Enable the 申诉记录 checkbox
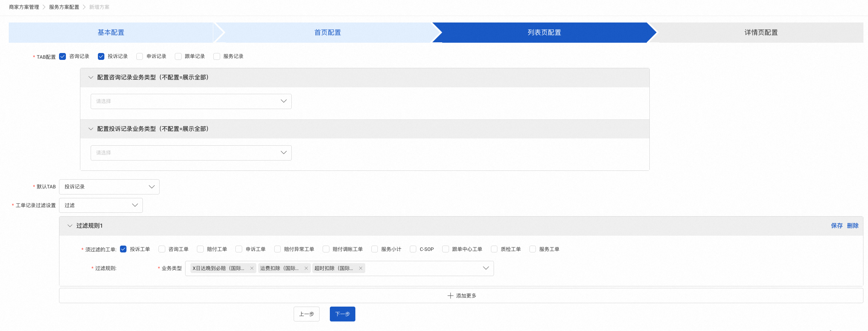This screenshot has width=868, height=331. click(x=140, y=56)
